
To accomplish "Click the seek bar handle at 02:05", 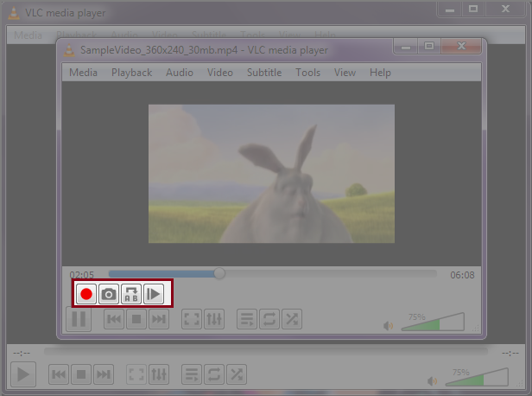I will tap(219, 273).
